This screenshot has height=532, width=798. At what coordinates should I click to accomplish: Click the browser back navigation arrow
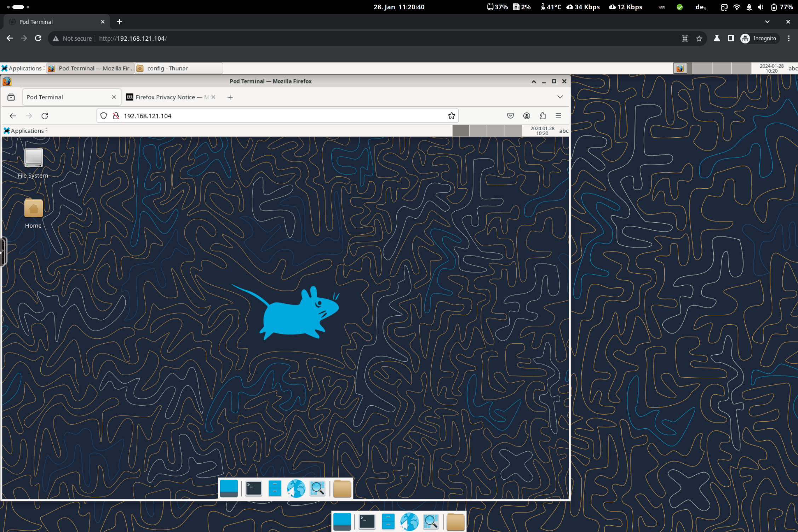click(12, 116)
